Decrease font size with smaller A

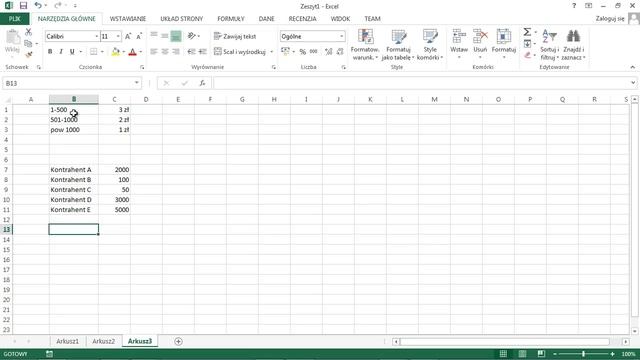pos(139,36)
